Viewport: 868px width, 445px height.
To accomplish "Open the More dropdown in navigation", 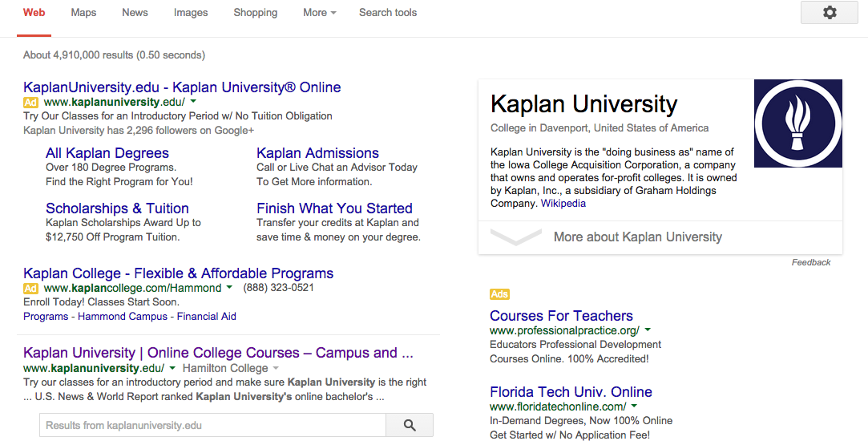I will [320, 13].
